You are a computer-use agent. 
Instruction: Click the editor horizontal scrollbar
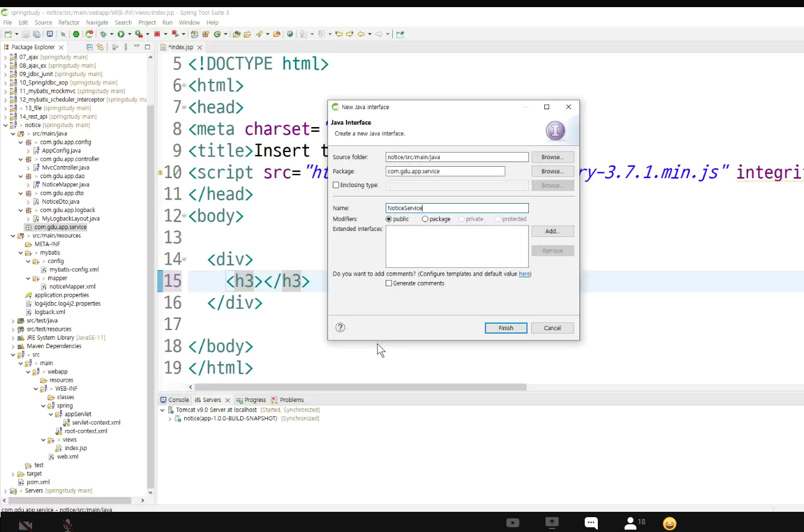(361, 387)
